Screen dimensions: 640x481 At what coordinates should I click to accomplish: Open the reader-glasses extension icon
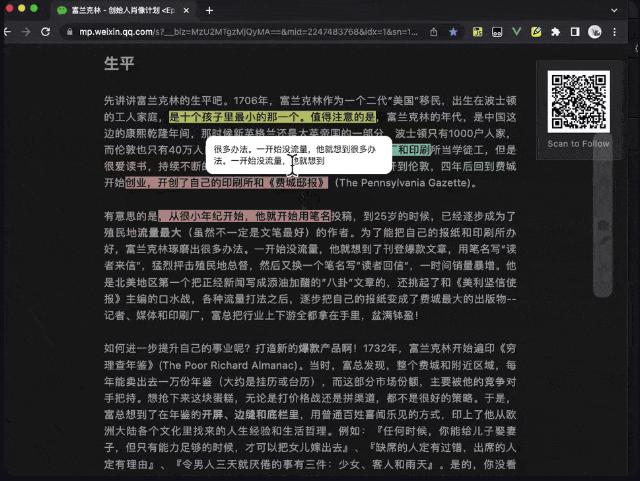497,32
